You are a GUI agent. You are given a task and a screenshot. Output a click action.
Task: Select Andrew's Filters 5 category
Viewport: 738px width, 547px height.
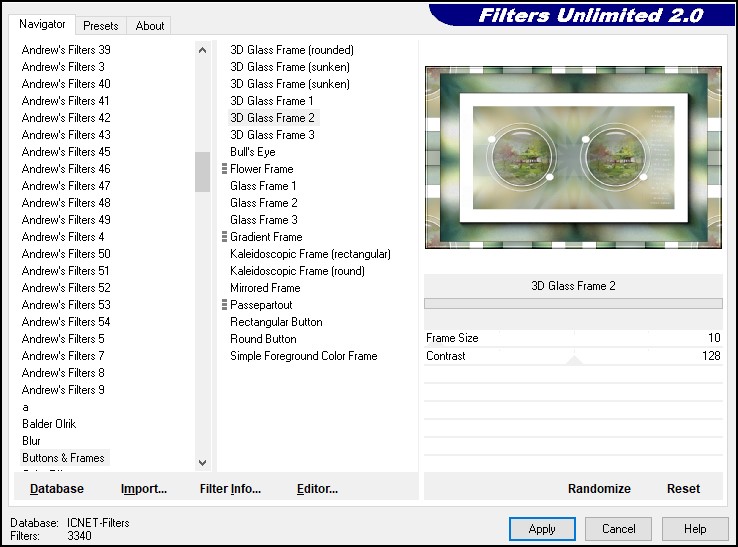63,339
